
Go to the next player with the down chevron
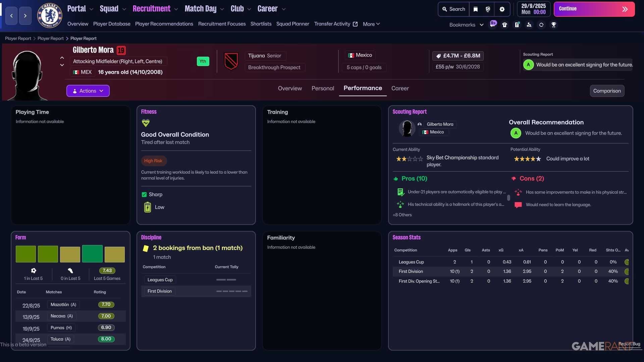62,65
